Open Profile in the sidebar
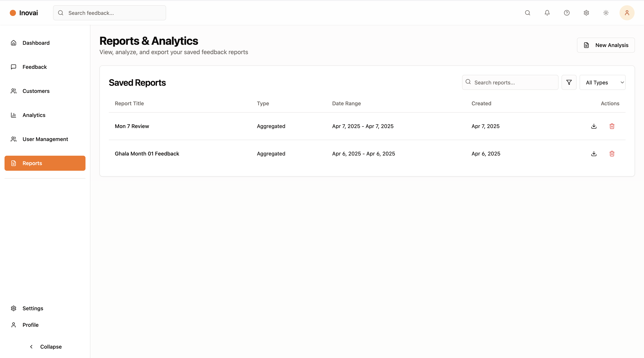644x358 pixels. 30,325
